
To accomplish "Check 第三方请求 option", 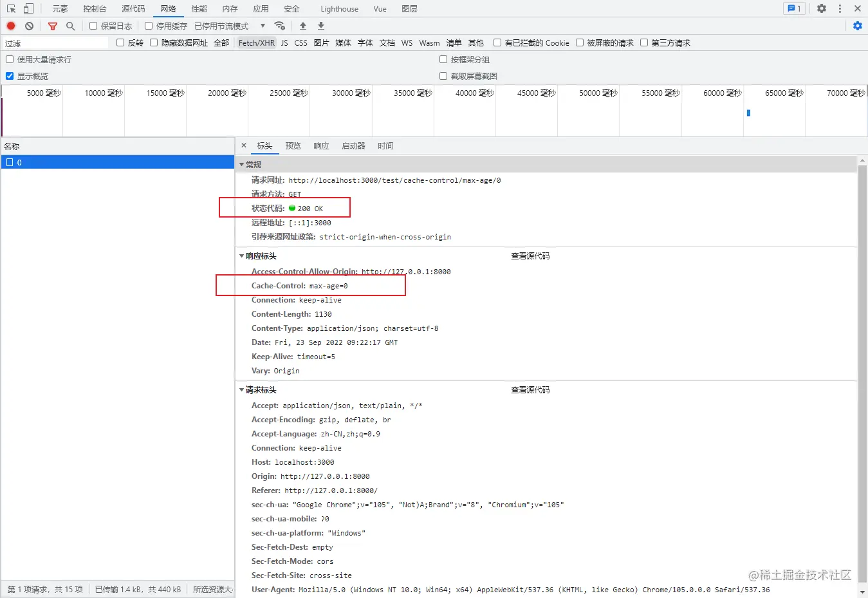I will 644,42.
